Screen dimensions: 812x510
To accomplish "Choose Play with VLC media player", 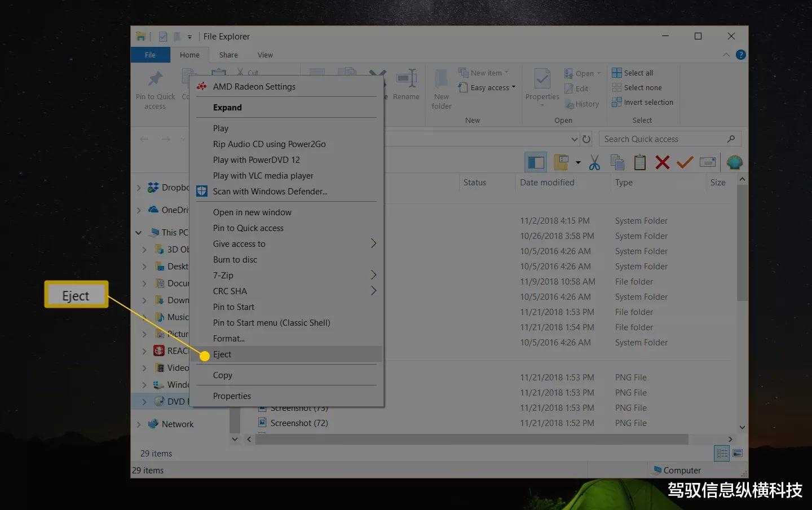I will click(x=286, y=175).
